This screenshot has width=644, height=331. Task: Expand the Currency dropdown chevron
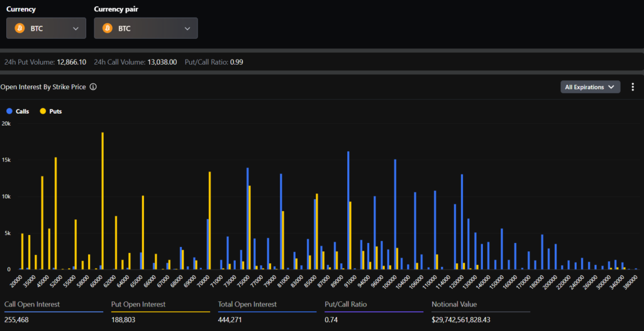[x=75, y=28]
